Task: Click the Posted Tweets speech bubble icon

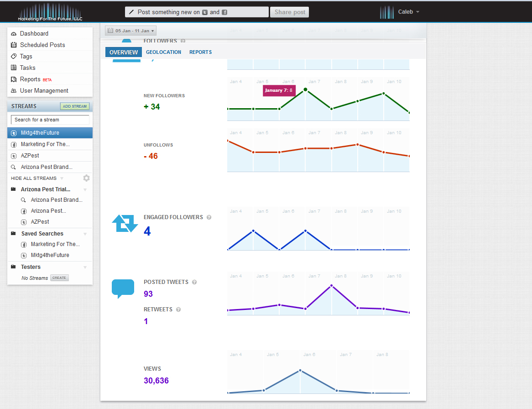Action: click(x=123, y=288)
